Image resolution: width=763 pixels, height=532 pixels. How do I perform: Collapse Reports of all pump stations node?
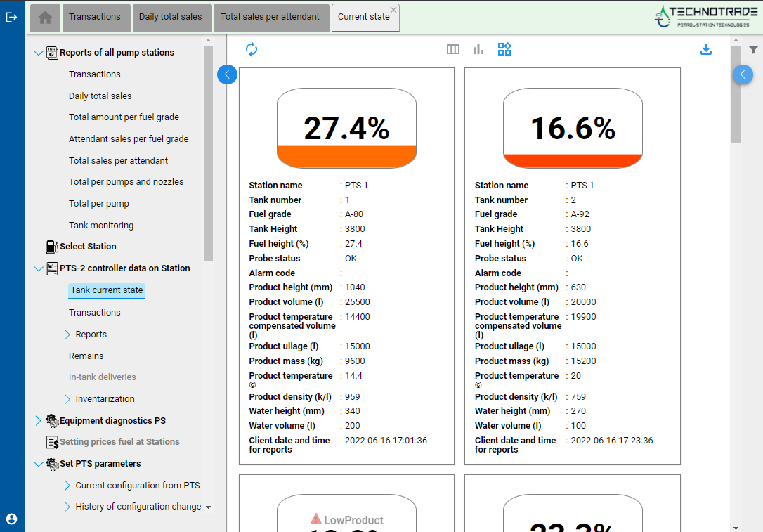[38, 53]
